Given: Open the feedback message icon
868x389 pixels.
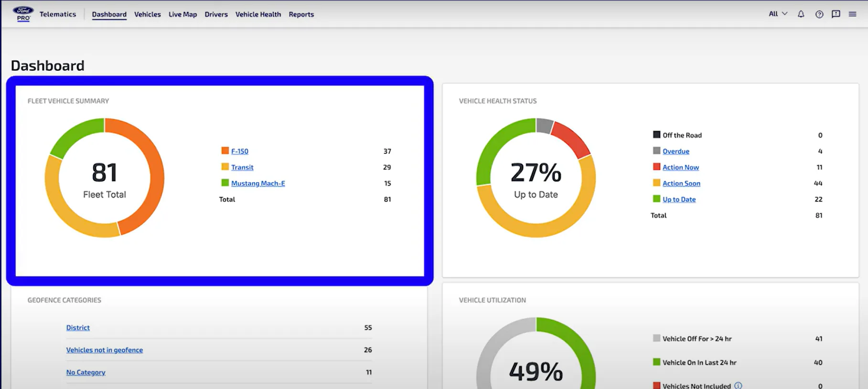Looking at the screenshot, I should (x=836, y=14).
